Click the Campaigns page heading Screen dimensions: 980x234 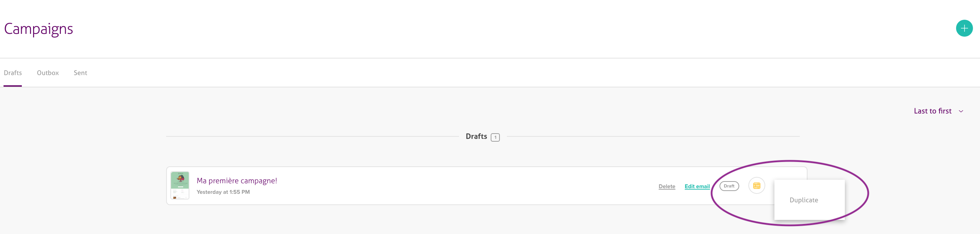pyautogui.click(x=38, y=29)
